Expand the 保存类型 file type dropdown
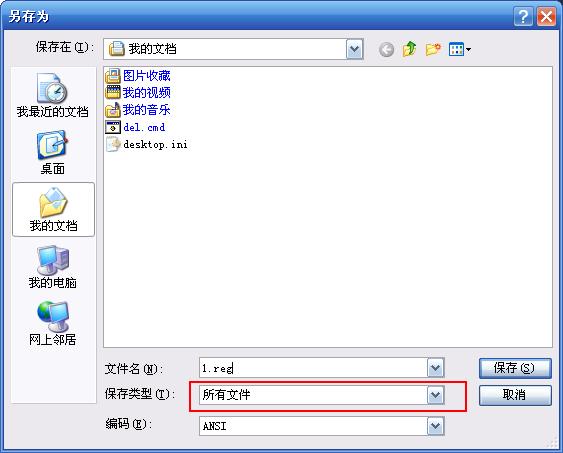Viewport: 563px width, 453px height. point(436,395)
